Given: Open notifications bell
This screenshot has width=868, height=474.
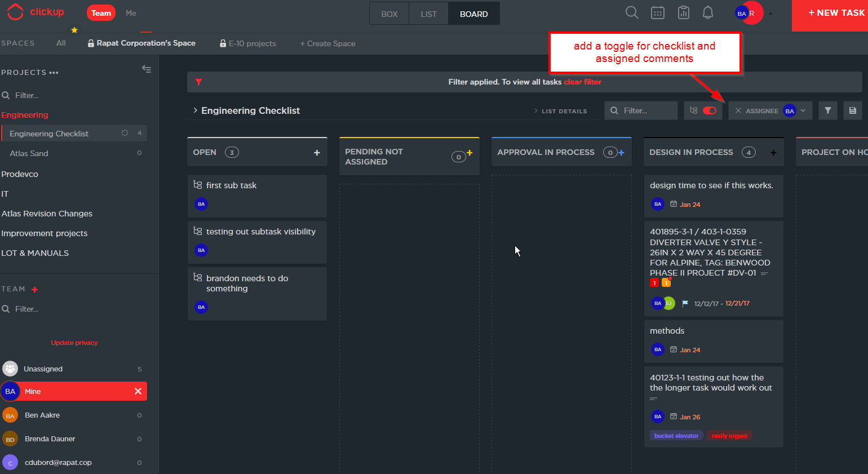Looking at the screenshot, I should pos(708,12).
